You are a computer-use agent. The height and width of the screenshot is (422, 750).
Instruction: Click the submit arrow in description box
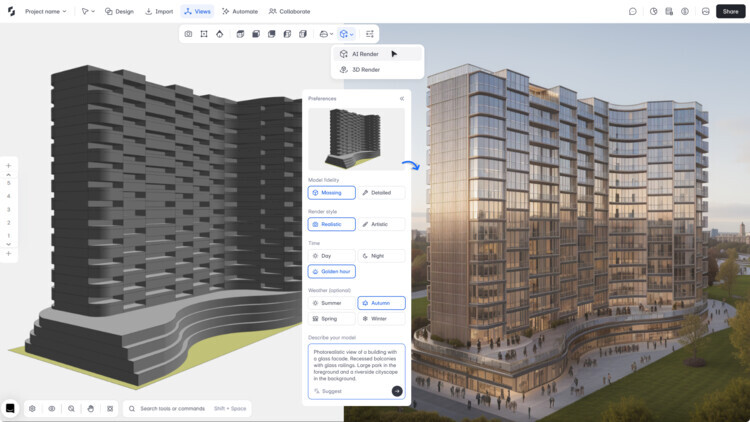[397, 391]
